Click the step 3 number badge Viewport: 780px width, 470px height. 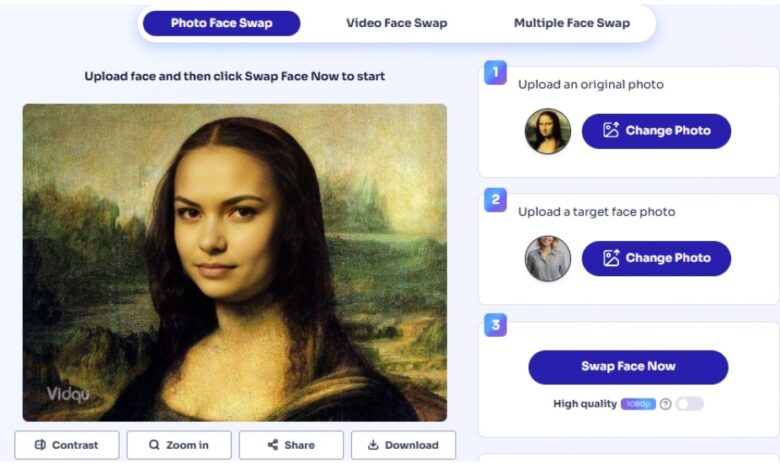[x=495, y=325]
